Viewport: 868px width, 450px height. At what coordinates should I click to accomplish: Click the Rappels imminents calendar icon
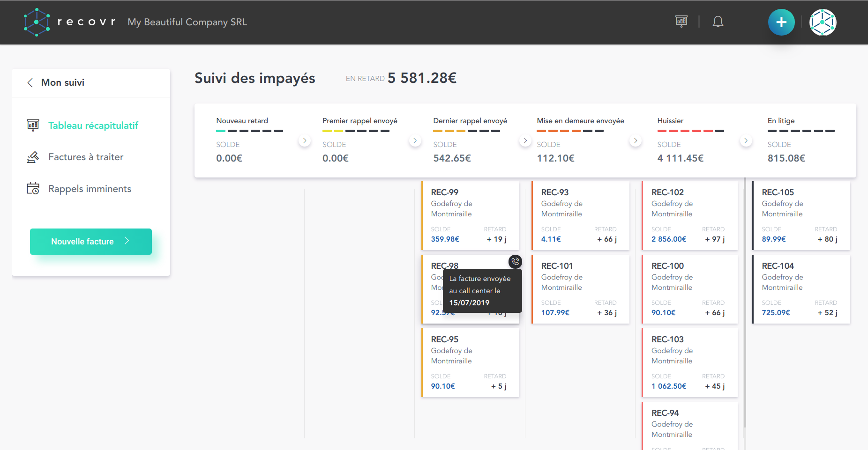[x=33, y=189]
